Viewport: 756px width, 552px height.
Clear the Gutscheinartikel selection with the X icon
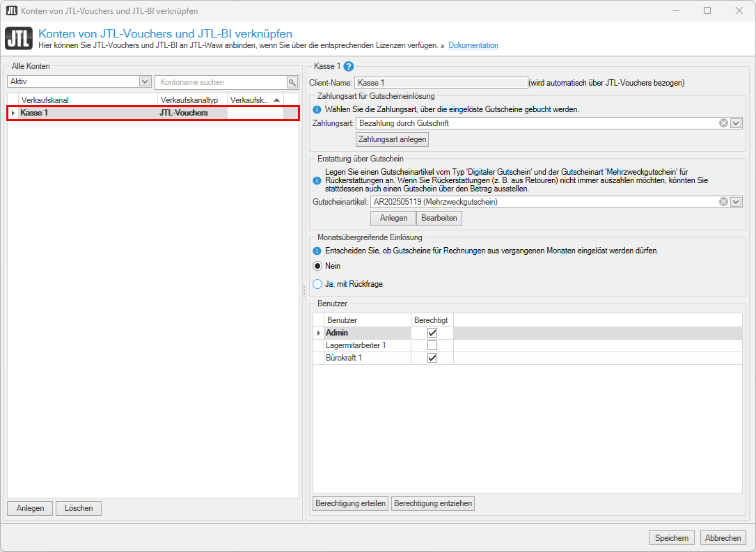pos(723,202)
